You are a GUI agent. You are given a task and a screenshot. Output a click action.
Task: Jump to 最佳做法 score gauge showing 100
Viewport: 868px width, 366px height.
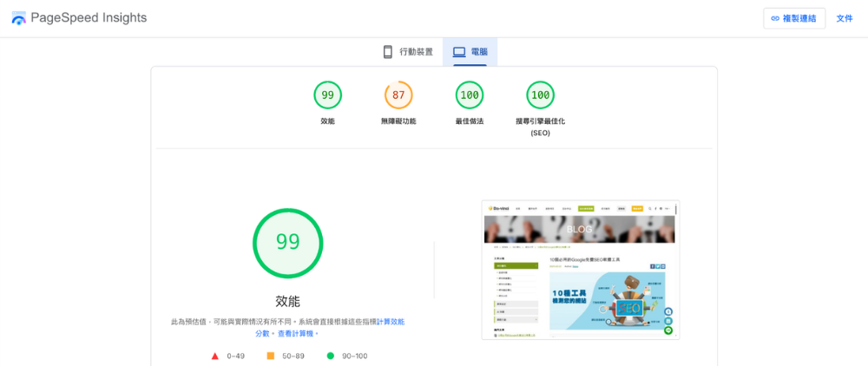click(470, 95)
